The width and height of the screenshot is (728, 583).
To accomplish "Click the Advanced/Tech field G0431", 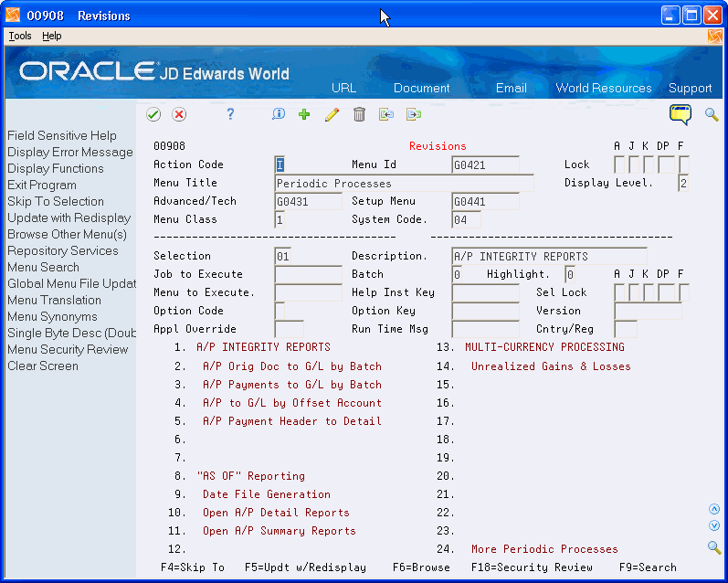I will pos(309,201).
